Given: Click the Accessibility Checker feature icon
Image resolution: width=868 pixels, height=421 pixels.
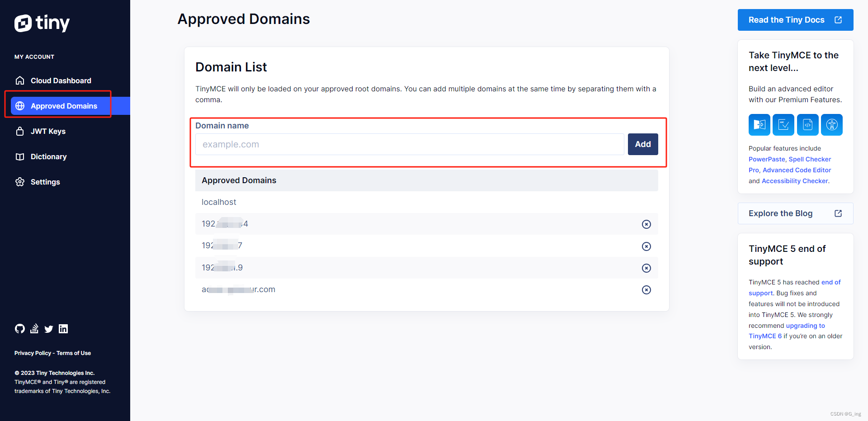Looking at the screenshot, I should pos(832,125).
